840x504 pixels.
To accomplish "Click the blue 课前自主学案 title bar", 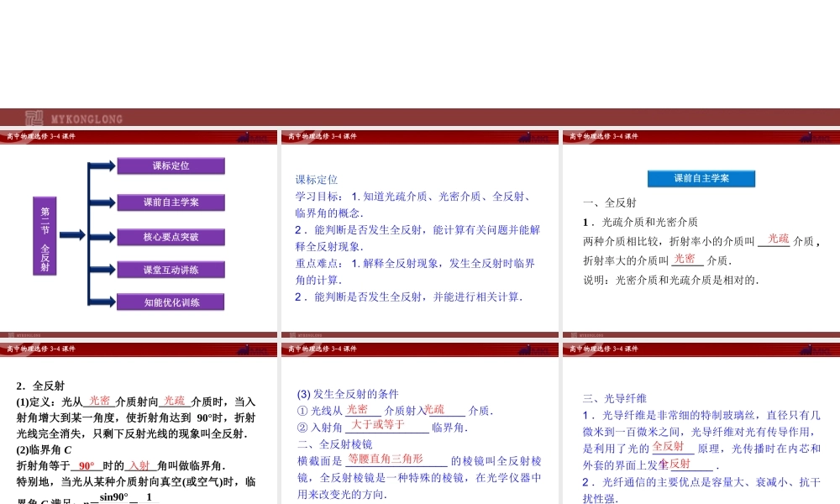I will pos(701,178).
